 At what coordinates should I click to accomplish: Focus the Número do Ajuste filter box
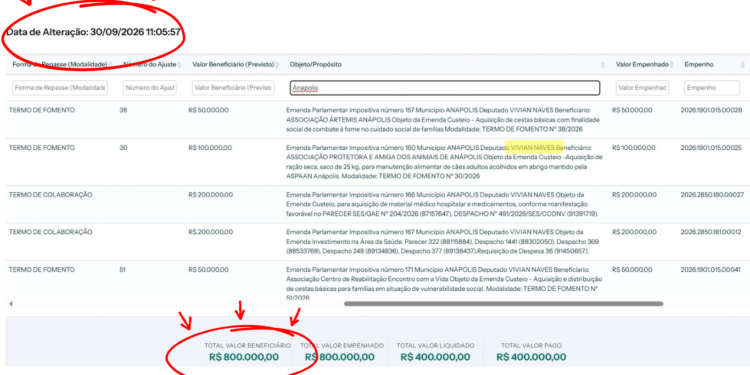coord(150,88)
